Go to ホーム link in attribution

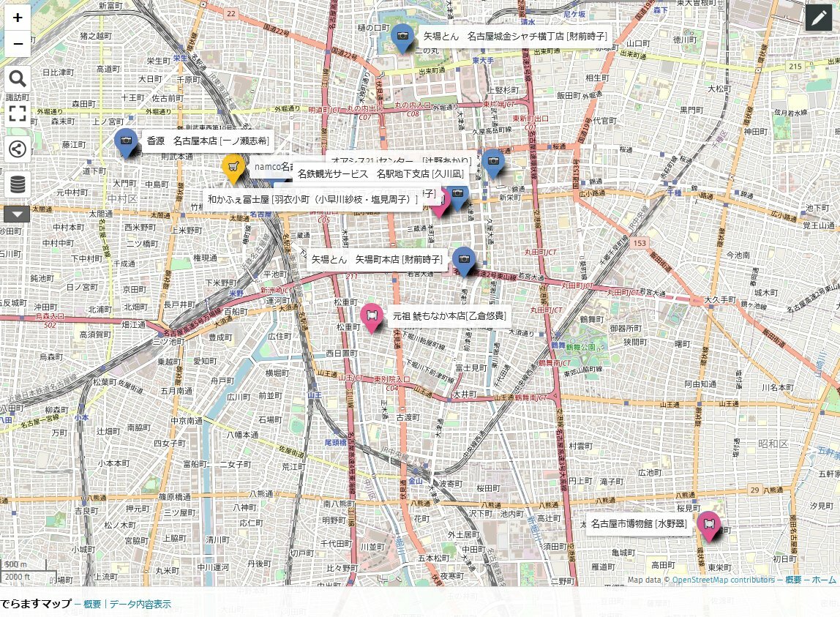(x=824, y=580)
